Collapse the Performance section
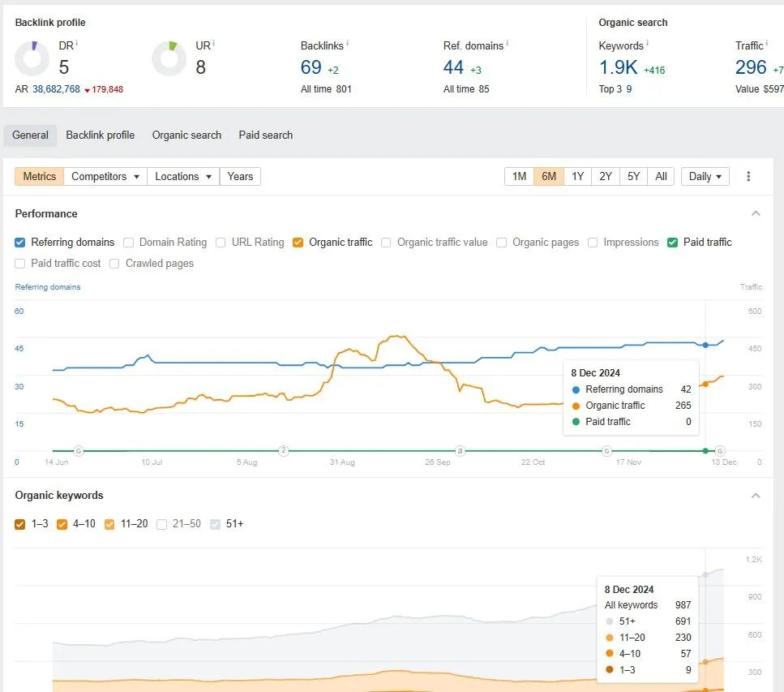The height and width of the screenshot is (692, 784). click(756, 213)
